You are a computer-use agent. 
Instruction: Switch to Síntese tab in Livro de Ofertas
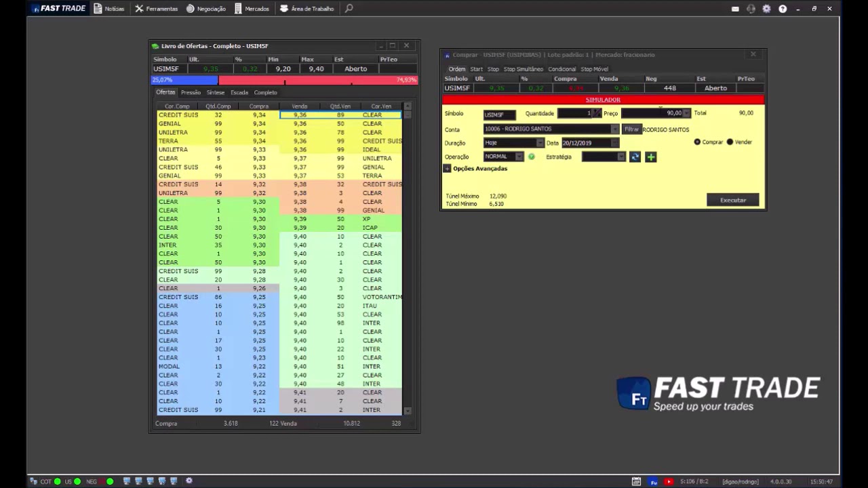pyautogui.click(x=216, y=92)
